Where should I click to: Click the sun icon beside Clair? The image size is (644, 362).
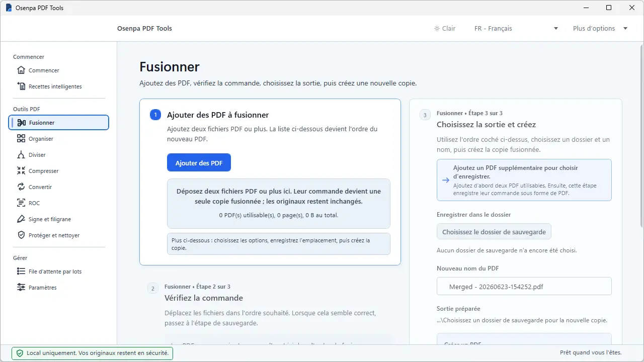click(x=437, y=29)
